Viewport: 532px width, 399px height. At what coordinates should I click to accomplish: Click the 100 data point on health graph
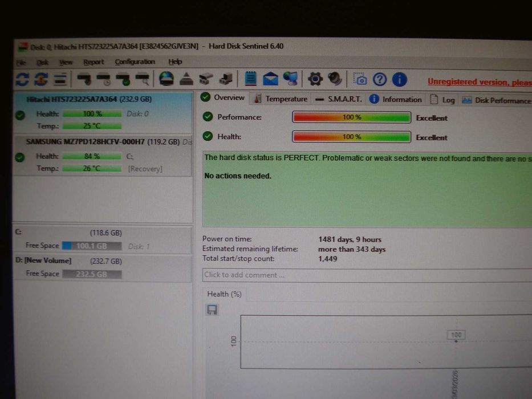coord(456,341)
